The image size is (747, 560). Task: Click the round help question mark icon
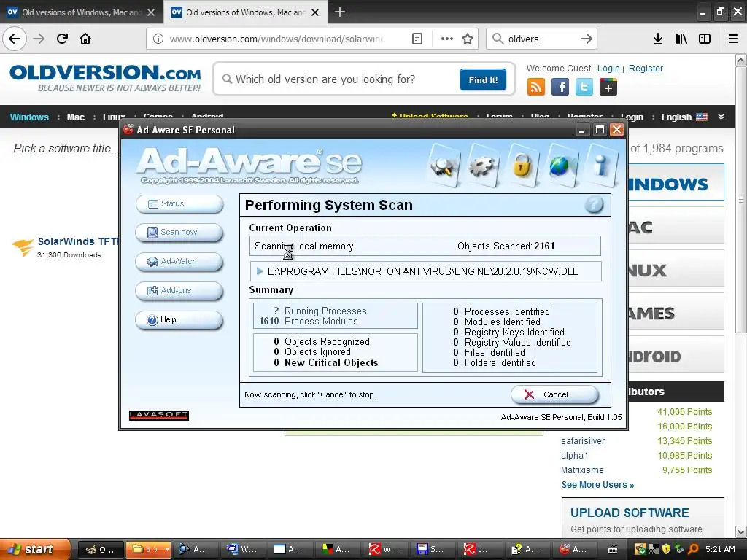coord(594,205)
